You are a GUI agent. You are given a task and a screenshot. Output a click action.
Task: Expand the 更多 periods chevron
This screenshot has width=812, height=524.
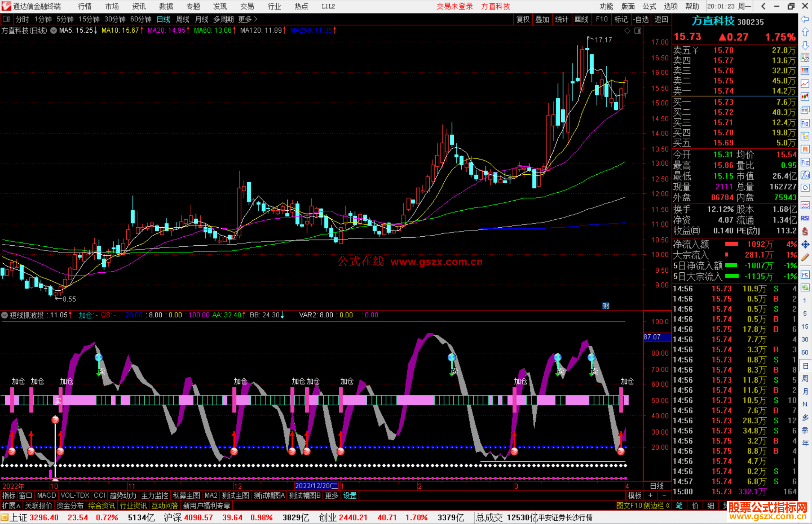[256, 19]
